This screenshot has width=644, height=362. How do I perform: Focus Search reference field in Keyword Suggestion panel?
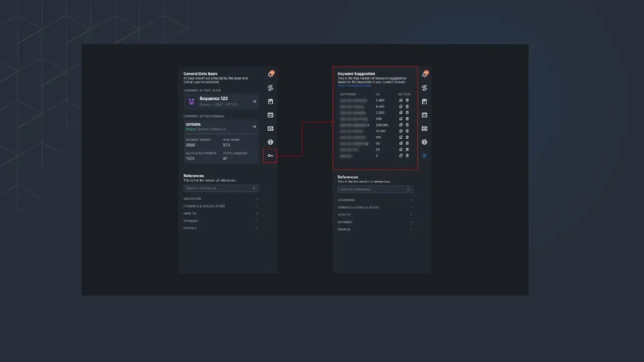click(375, 189)
